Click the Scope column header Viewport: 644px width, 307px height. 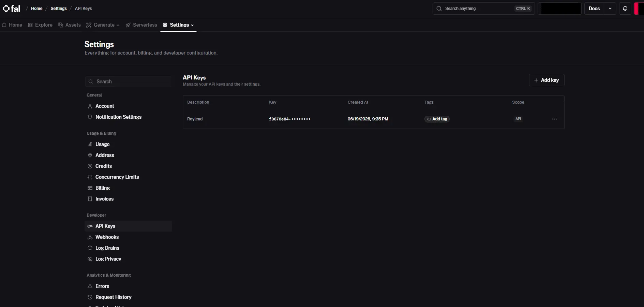click(x=518, y=102)
